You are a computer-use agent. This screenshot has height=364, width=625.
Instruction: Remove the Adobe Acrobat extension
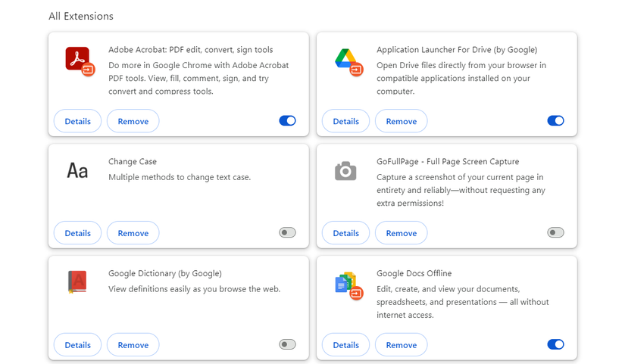133,121
